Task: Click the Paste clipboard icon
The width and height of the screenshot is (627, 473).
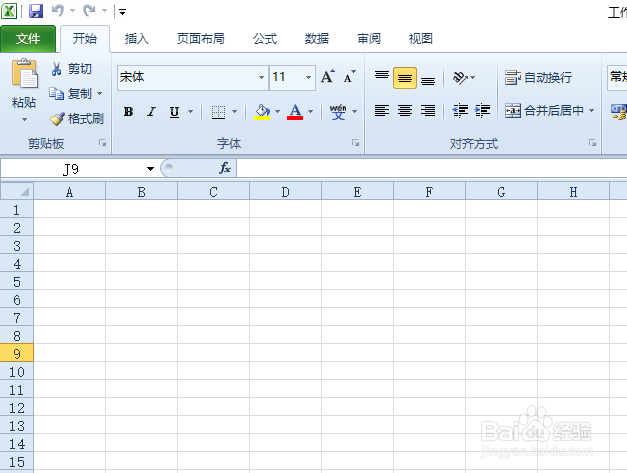Action: [24, 73]
